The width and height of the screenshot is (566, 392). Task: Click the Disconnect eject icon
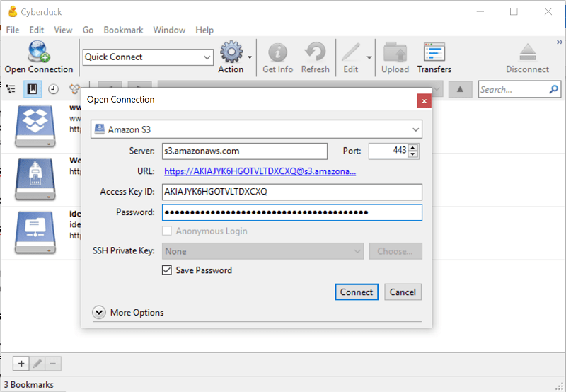527,52
